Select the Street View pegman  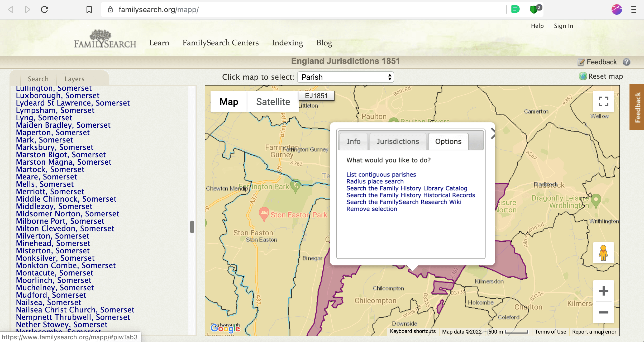click(603, 253)
